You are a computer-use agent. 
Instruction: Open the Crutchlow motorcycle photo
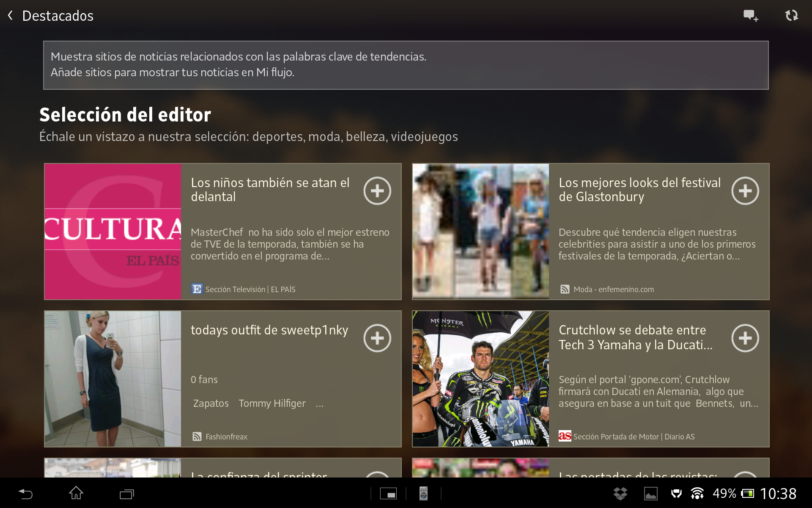tap(480, 379)
